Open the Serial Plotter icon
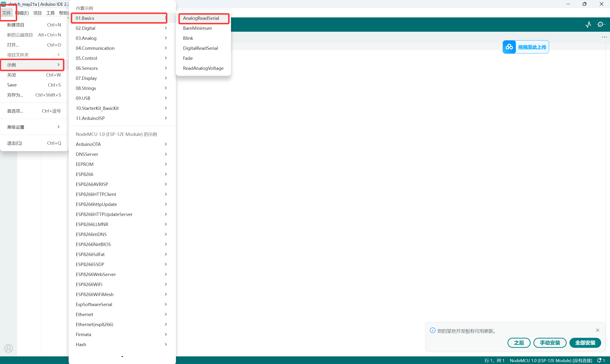Image resolution: width=610 pixels, height=364 pixels. click(x=588, y=25)
